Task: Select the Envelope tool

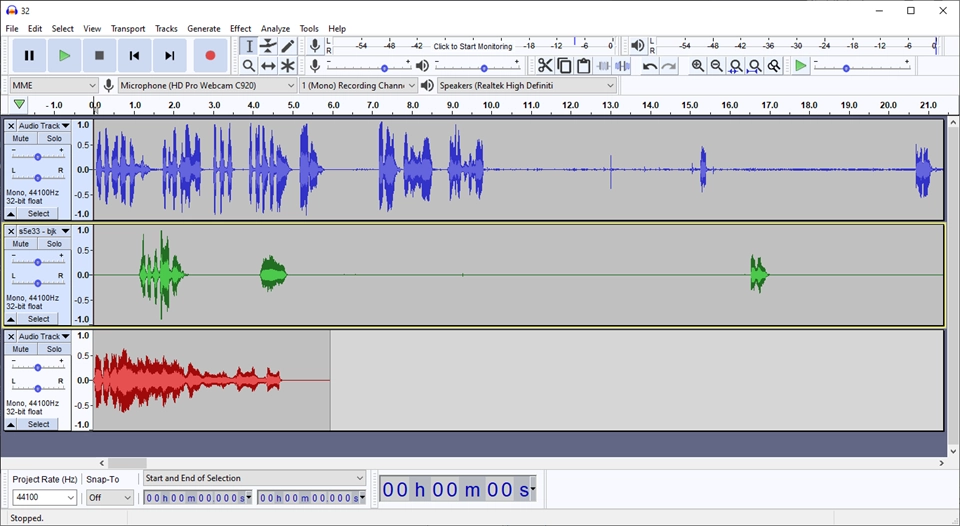Action: (268, 46)
